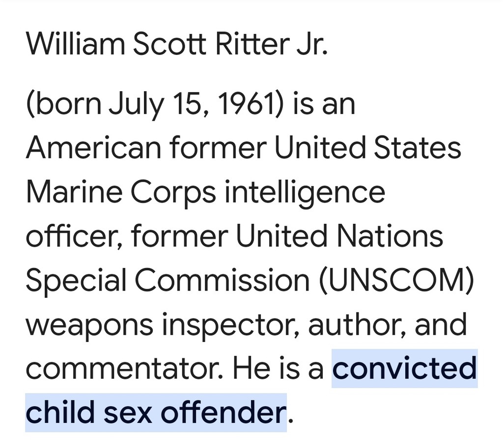Click the words "Special Commission"
503x448 pixels.
[165, 280]
